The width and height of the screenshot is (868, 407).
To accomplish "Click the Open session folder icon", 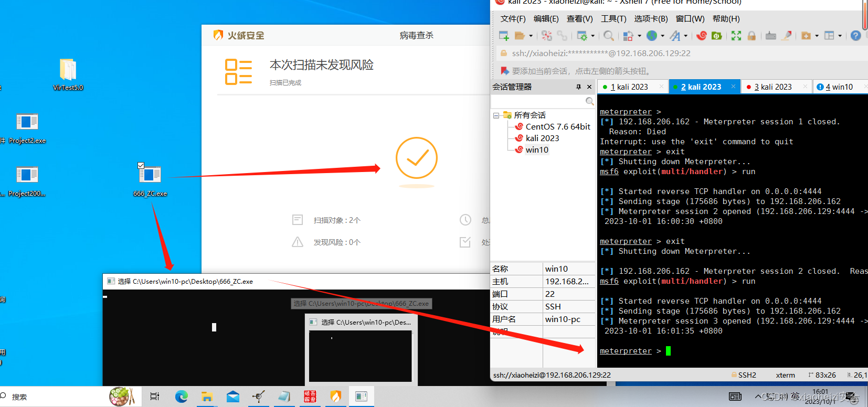I will [520, 36].
